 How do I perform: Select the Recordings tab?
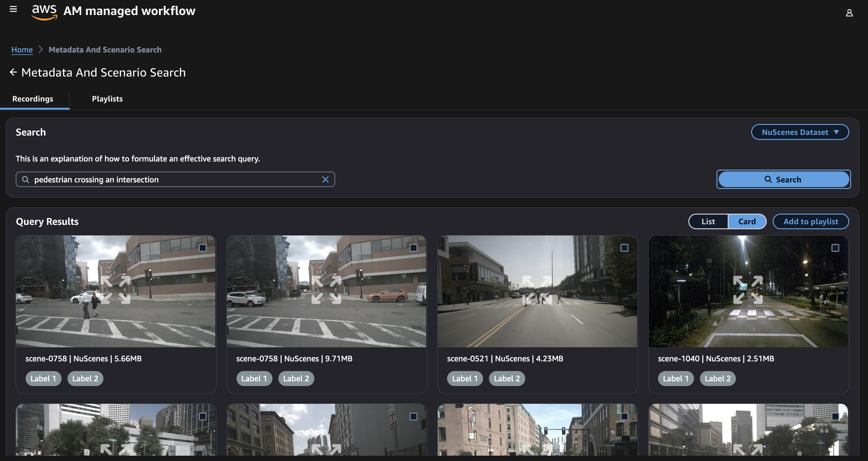pyautogui.click(x=33, y=99)
